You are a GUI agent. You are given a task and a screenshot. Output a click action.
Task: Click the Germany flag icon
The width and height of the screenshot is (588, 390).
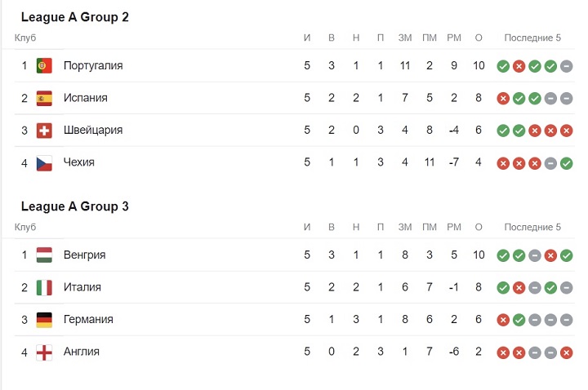click(44, 320)
